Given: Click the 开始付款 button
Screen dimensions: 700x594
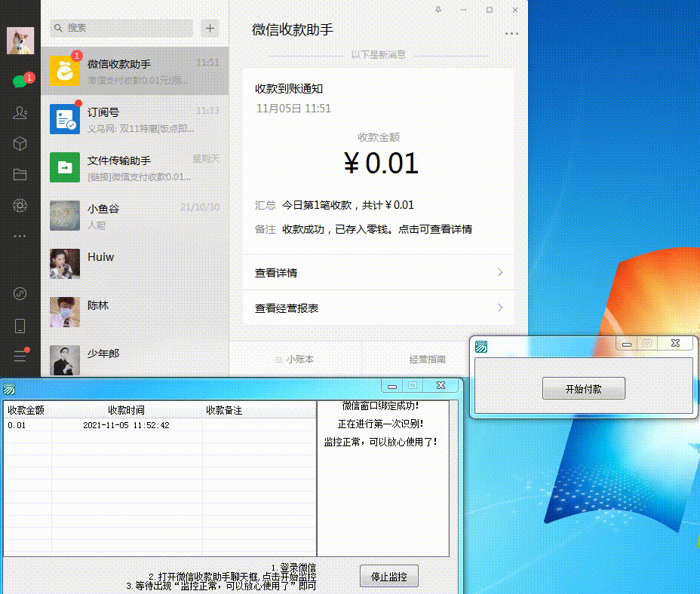Looking at the screenshot, I should [583, 387].
